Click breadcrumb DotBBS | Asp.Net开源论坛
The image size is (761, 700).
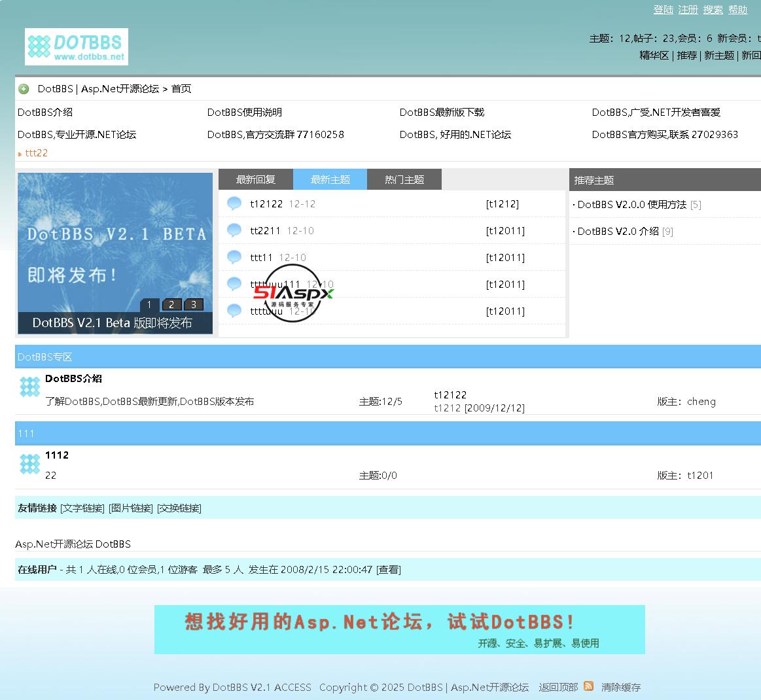coord(98,89)
